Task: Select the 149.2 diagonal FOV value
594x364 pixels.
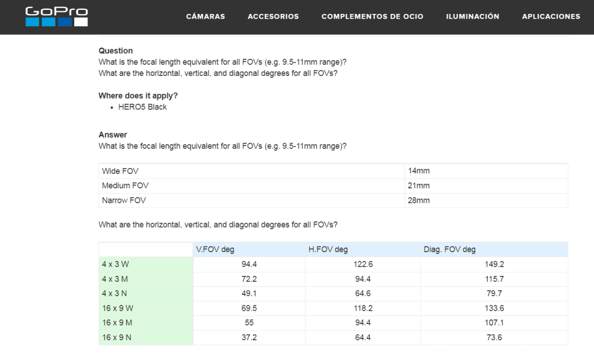Action: tap(494, 264)
